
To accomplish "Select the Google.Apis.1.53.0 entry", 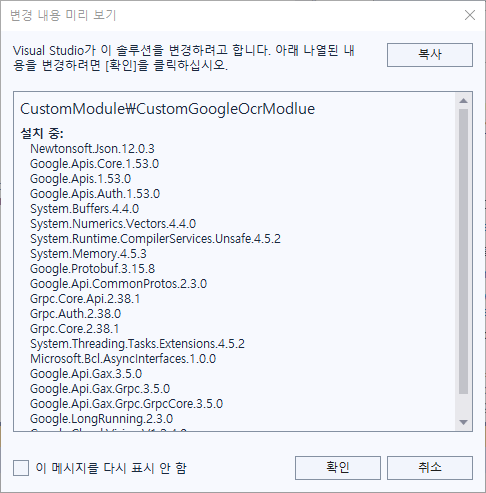I will [x=80, y=179].
